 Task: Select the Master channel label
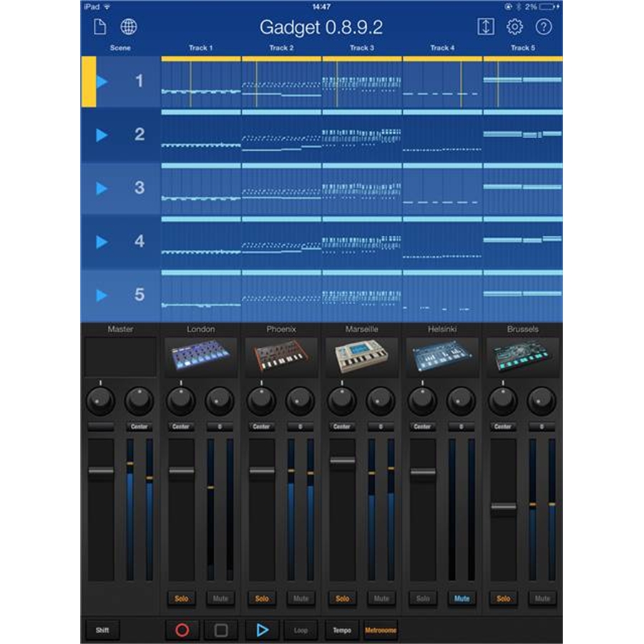pos(120,329)
